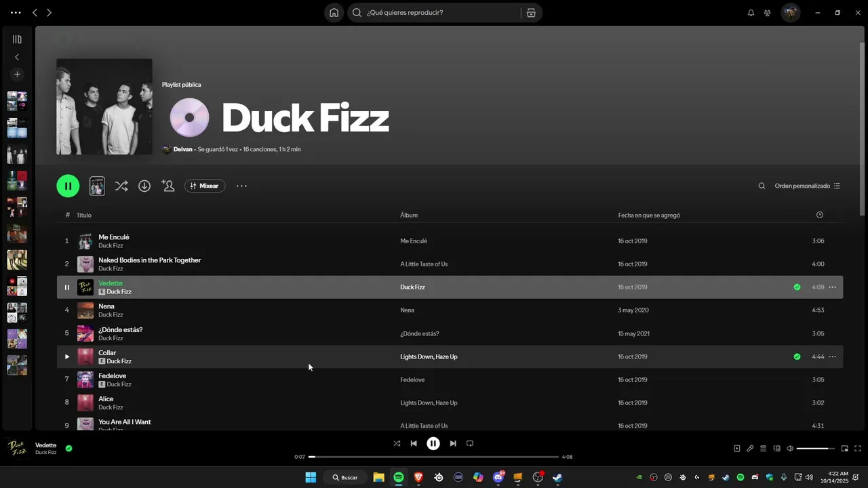Open the first playlist thumbnail in the sidebar
Viewport: 868px width, 488px height.
[x=17, y=101]
